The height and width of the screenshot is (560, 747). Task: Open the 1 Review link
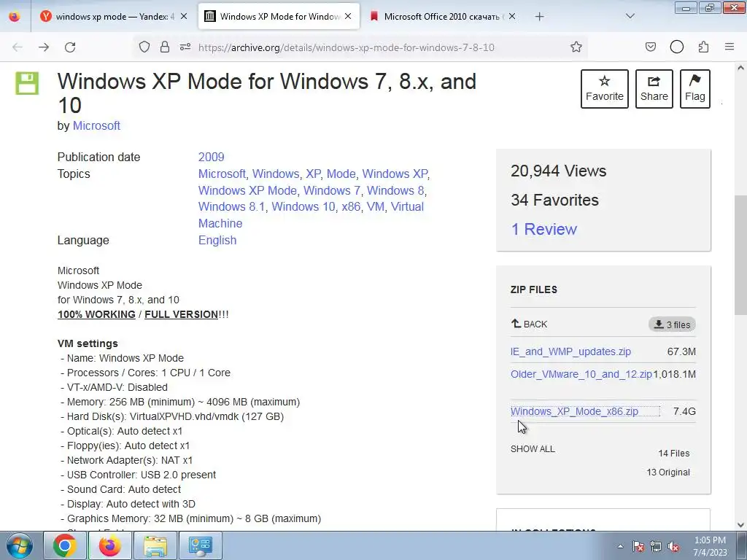tap(543, 229)
